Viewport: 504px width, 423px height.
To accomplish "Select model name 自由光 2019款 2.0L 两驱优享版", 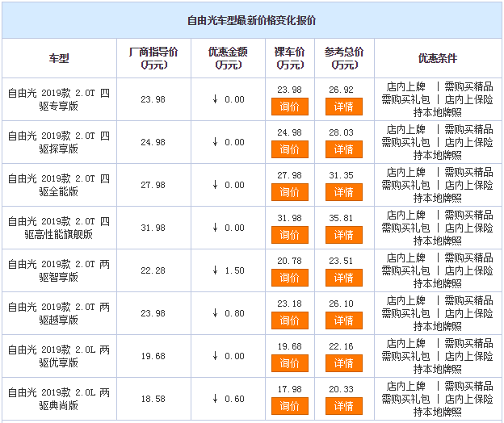I will pos(59,356).
